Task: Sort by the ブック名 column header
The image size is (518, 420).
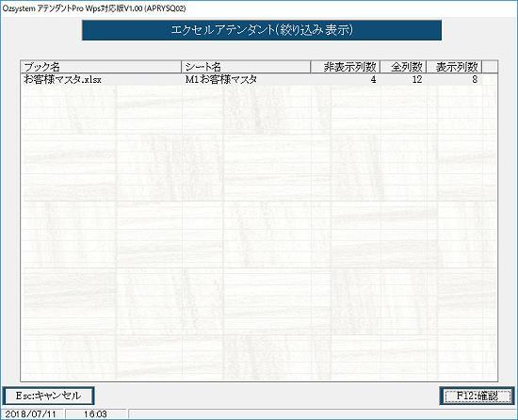Action: pos(101,67)
